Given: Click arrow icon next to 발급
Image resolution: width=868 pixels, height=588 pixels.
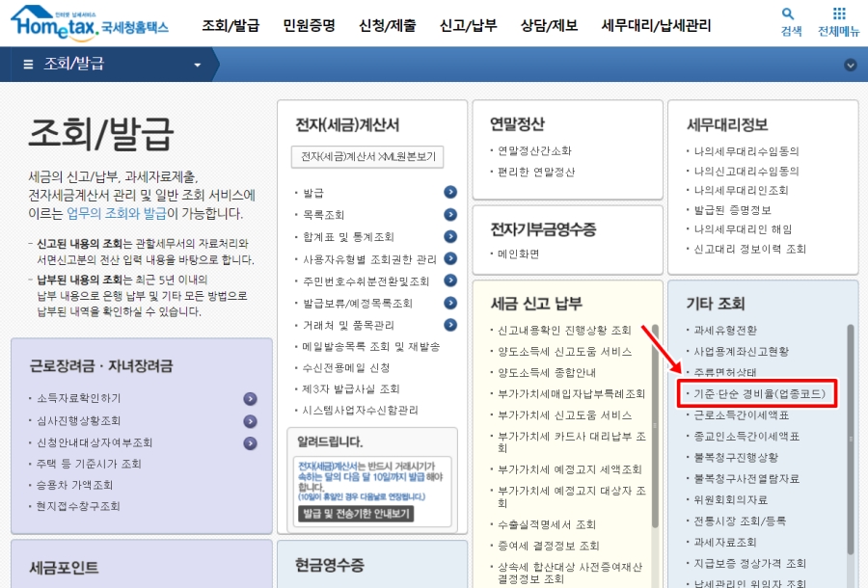Looking at the screenshot, I should [x=450, y=192].
